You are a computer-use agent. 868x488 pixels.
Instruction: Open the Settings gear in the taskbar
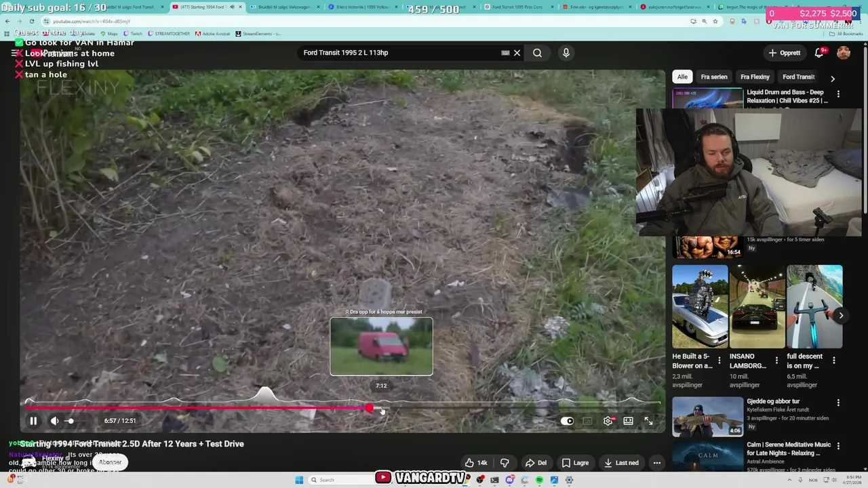569,480
